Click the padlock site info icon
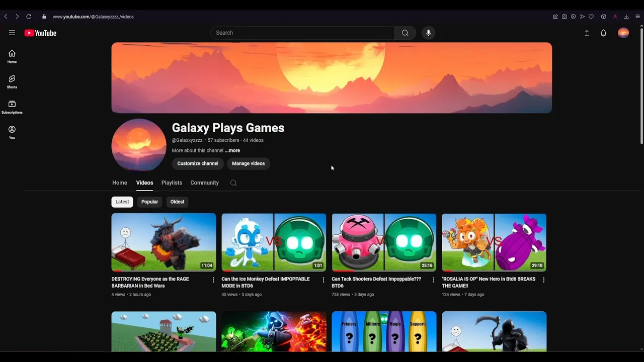644x362 pixels. coord(44,17)
